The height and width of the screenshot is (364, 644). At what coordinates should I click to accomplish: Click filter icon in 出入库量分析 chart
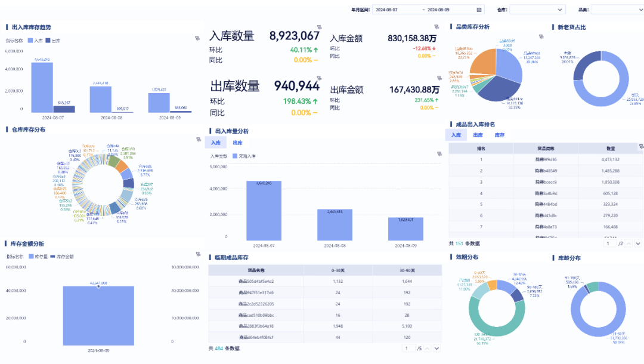tap(439, 154)
